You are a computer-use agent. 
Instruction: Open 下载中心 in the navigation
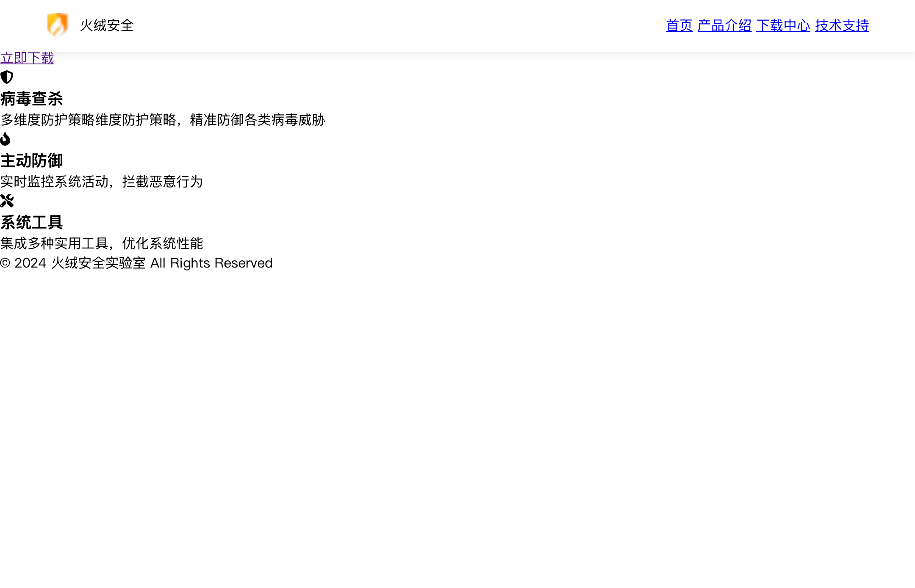(x=783, y=25)
